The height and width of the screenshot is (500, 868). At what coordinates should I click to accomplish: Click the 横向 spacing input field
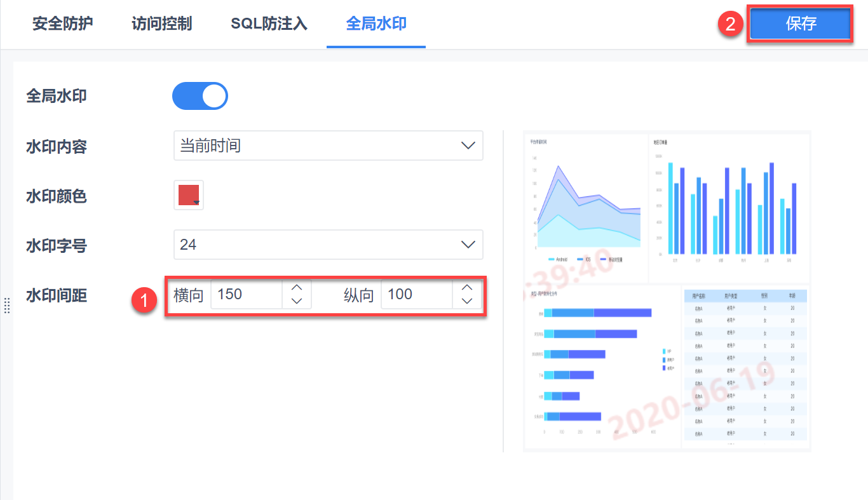pyautogui.click(x=246, y=295)
